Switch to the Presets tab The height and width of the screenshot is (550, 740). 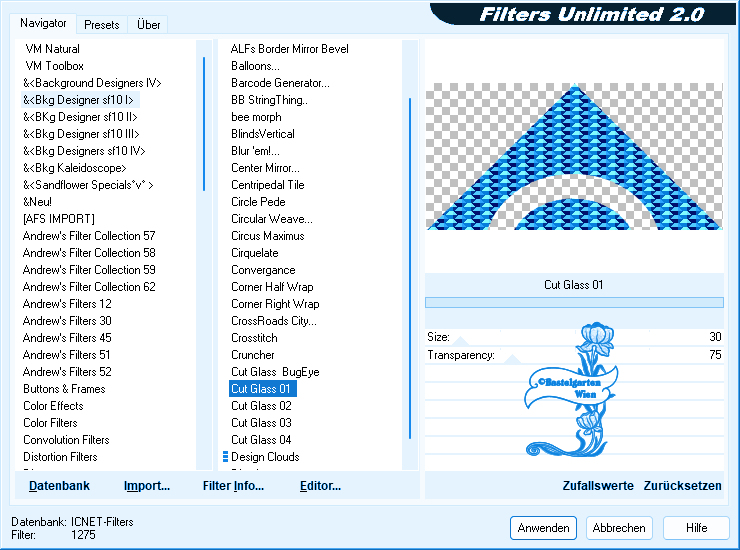[x=101, y=25]
